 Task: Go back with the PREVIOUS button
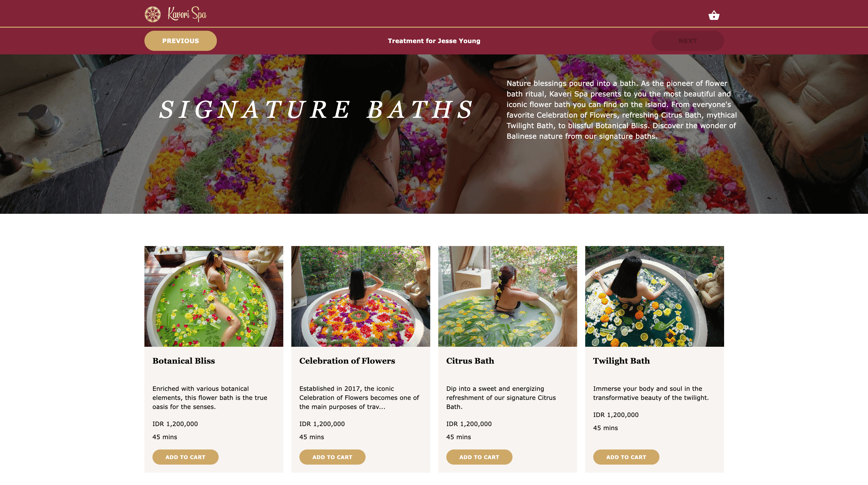point(181,41)
